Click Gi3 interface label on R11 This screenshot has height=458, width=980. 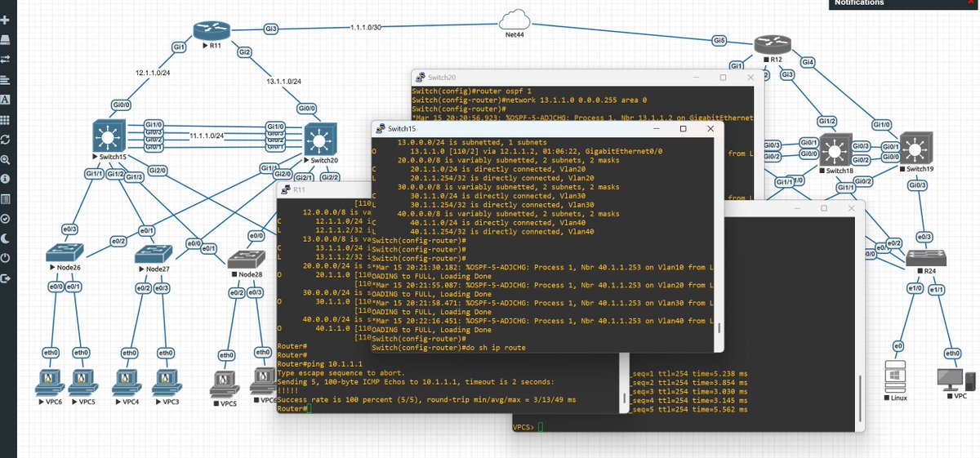point(271,29)
